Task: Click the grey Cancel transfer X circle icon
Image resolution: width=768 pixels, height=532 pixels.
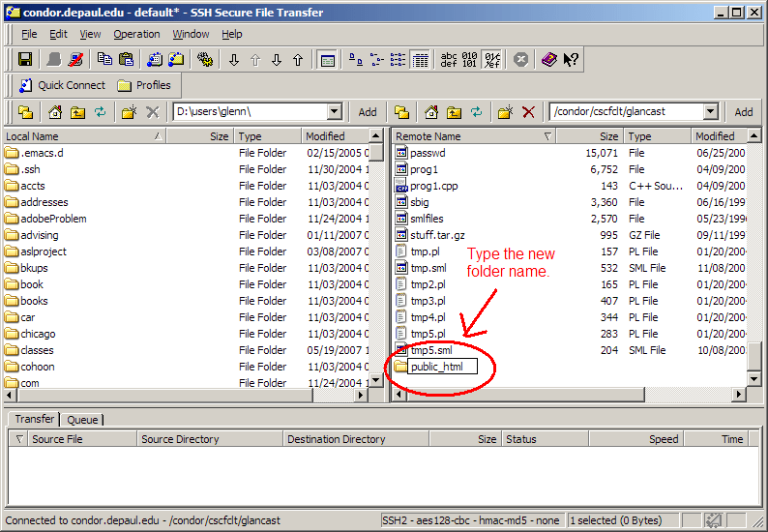Action: click(520, 60)
